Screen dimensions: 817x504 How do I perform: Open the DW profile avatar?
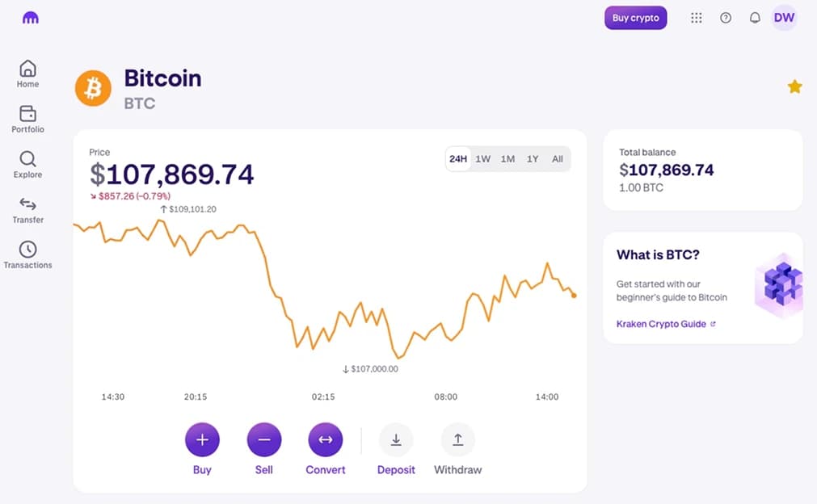point(784,18)
